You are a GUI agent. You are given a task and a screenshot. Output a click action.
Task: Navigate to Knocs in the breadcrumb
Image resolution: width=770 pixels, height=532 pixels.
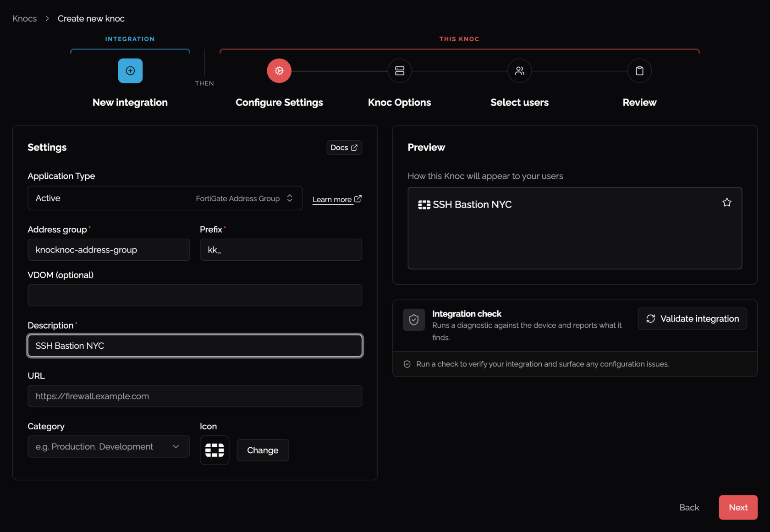[24, 18]
